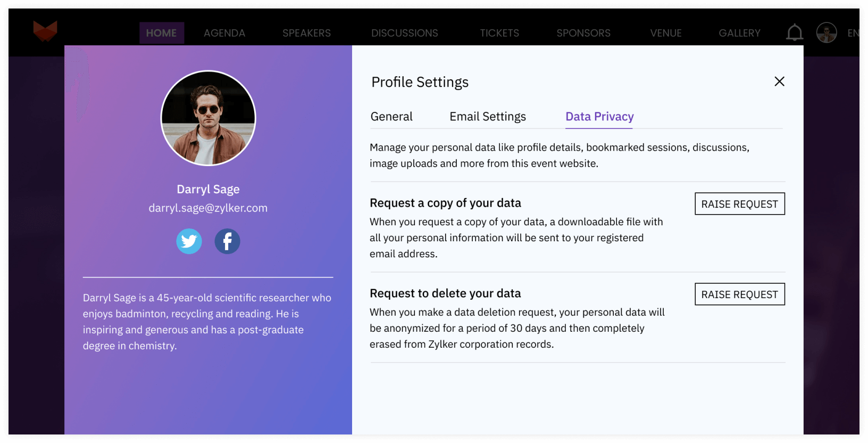Switch to the Email Settings tab
This screenshot has width=868, height=443.
tap(487, 116)
